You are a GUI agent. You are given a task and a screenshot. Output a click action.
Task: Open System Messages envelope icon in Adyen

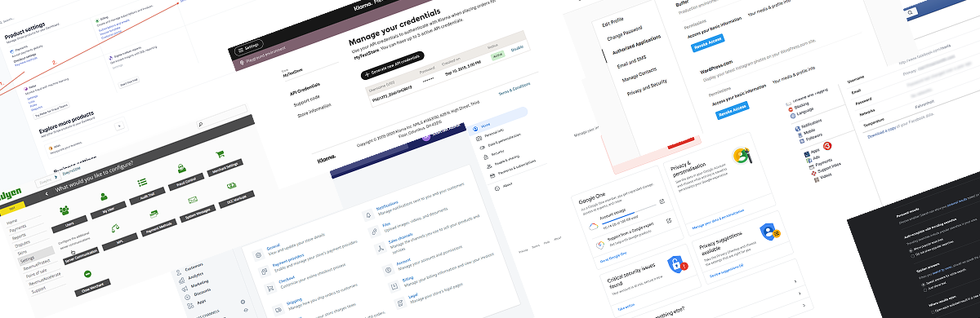point(194,201)
